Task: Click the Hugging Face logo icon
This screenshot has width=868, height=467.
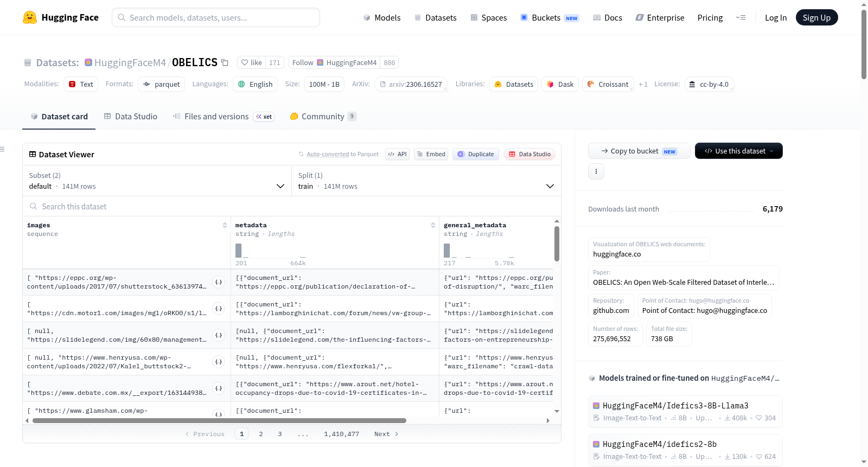Action: (x=30, y=17)
